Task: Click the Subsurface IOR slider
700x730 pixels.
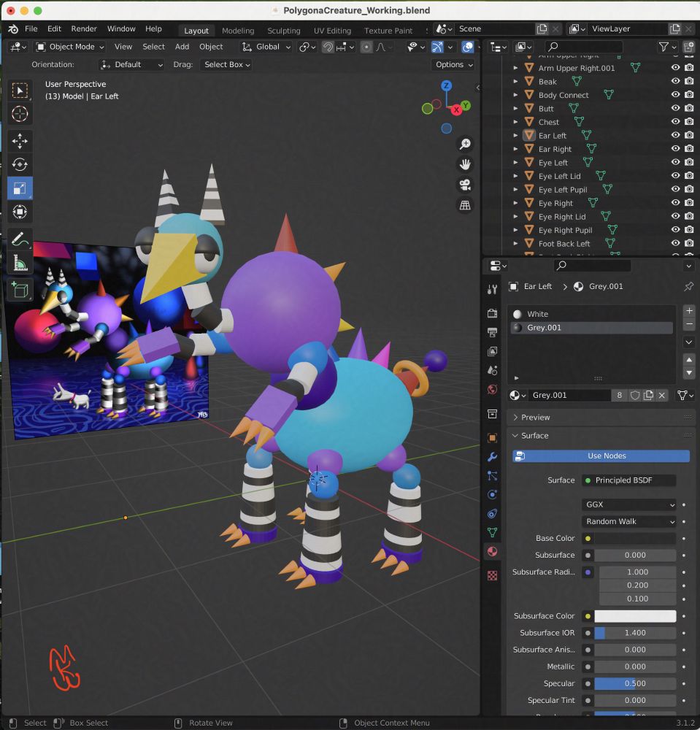Action: pos(635,633)
